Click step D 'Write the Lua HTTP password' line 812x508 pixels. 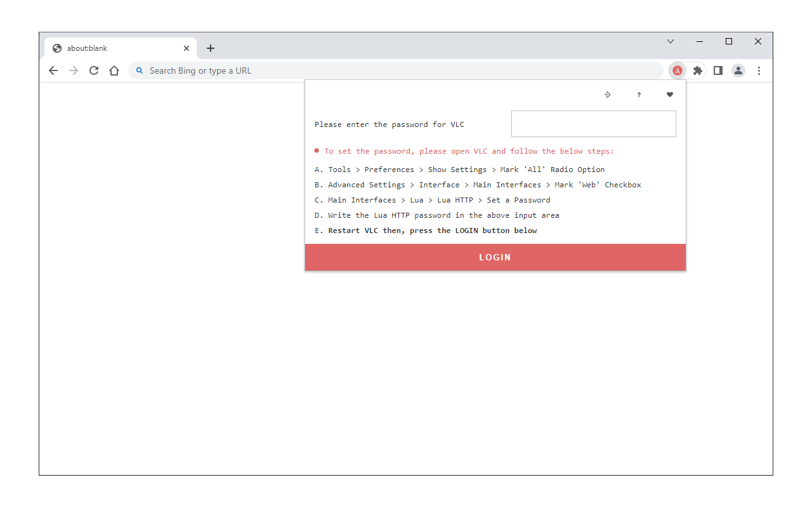[x=437, y=215]
